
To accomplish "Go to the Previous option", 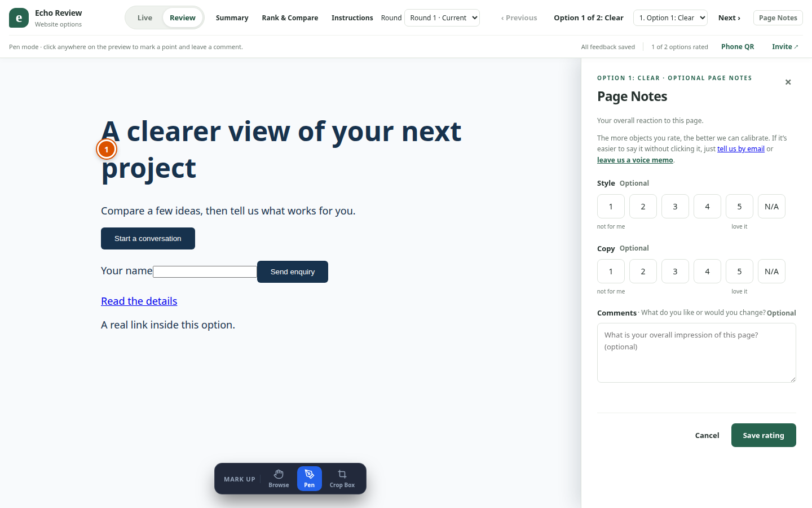I will click(x=519, y=18).
